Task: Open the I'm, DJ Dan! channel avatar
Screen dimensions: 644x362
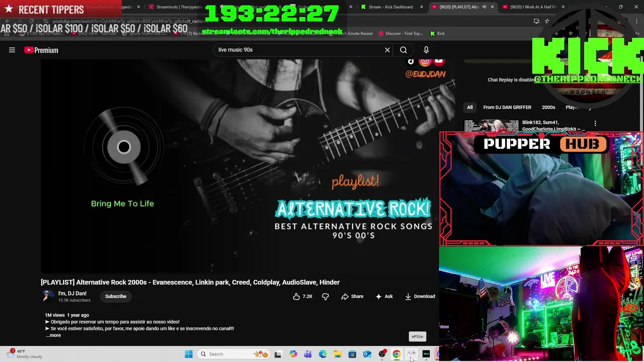Action: pos(48,296)
